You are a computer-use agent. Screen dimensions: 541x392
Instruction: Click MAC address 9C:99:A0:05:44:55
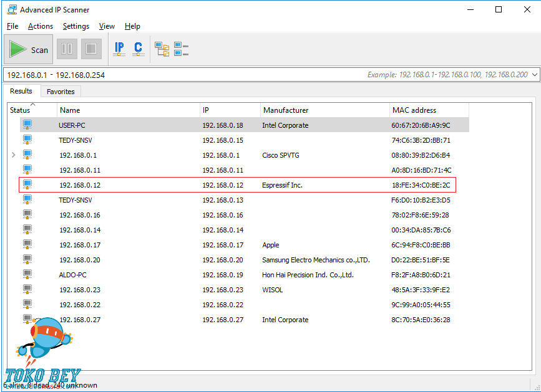(421, 305)
